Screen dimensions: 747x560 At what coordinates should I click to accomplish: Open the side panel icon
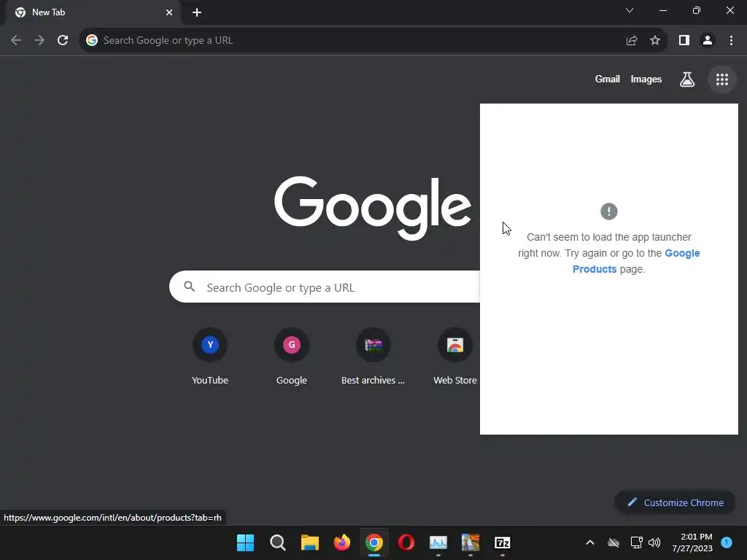coord(684,41)
